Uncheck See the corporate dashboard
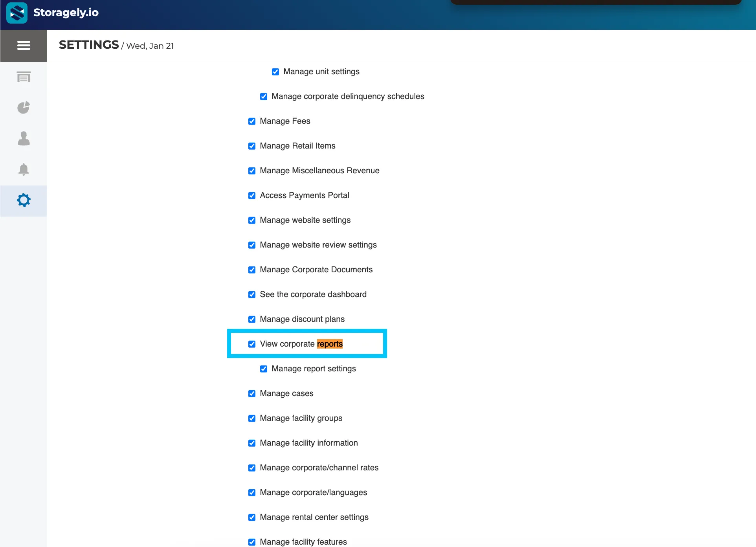 tap(252, 294)
